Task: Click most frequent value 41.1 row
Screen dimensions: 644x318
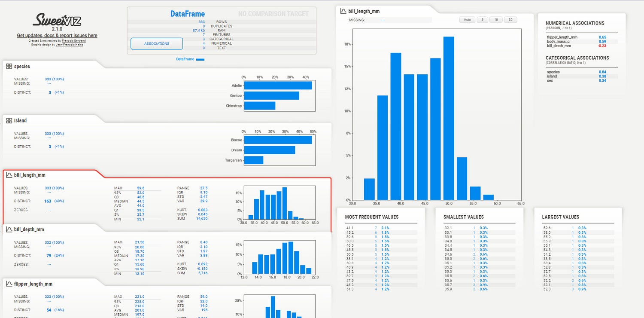Action: (x=381, y=228)
